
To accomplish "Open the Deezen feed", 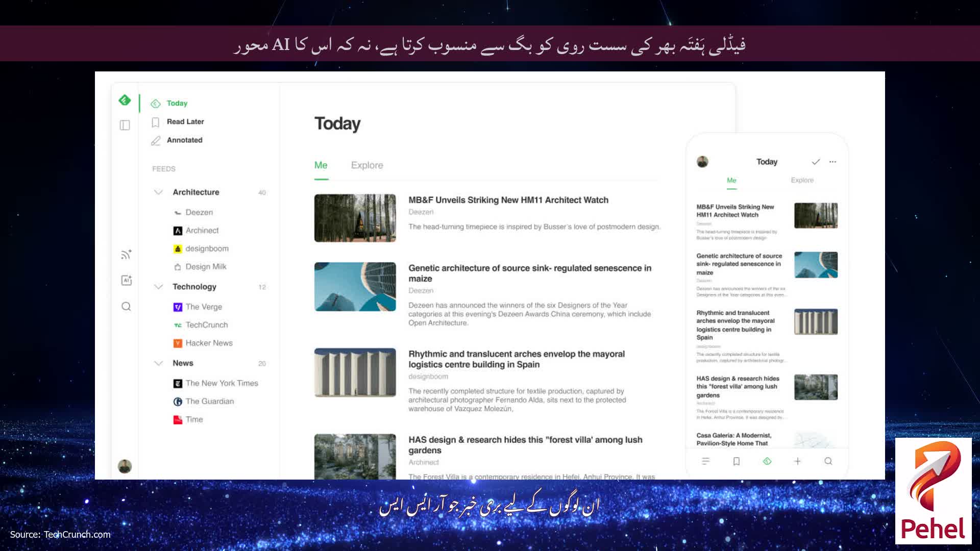I will point(199,213).
